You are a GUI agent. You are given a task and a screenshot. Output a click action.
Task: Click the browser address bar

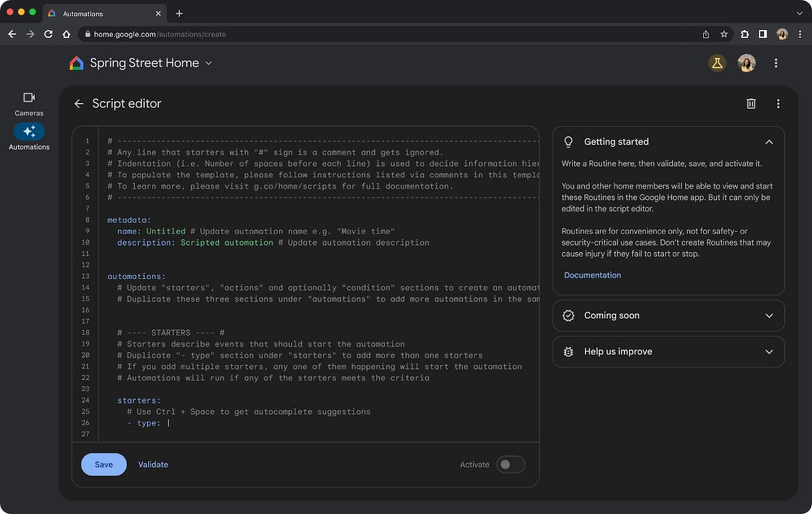pyautogui.click(x=379, y=34)
